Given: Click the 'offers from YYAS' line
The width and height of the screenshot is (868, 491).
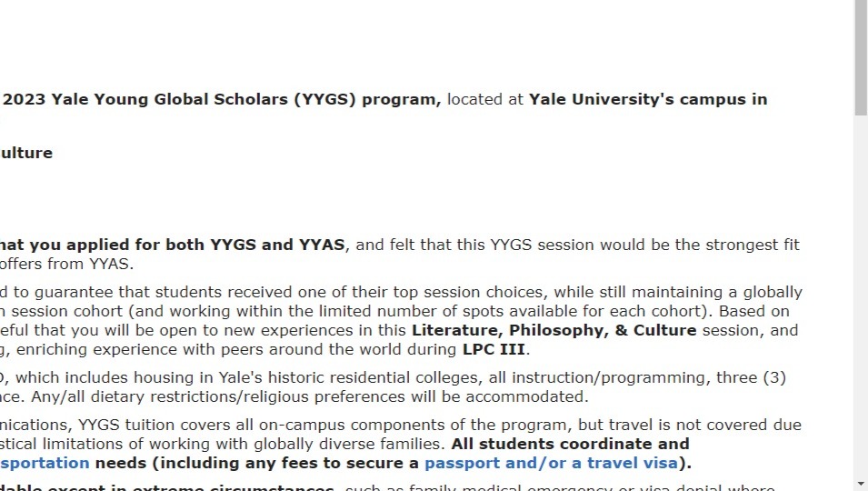Looking at the screenshot, I should (66, 264).
